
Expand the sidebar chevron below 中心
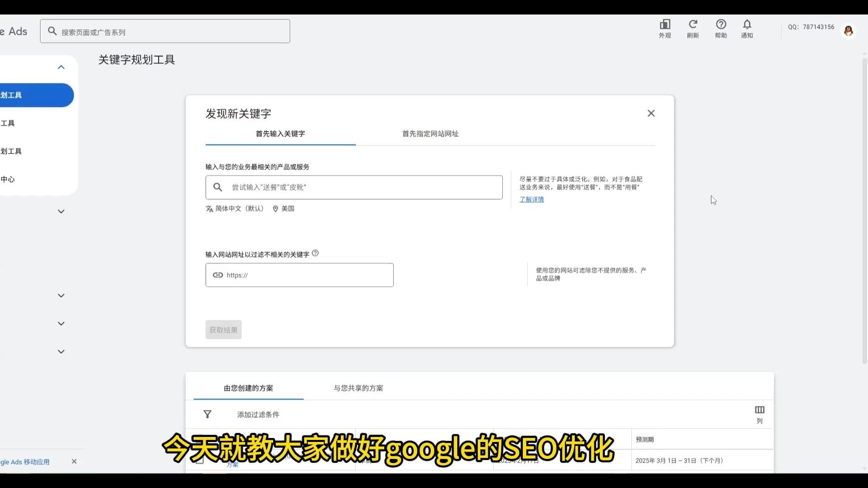61,211
